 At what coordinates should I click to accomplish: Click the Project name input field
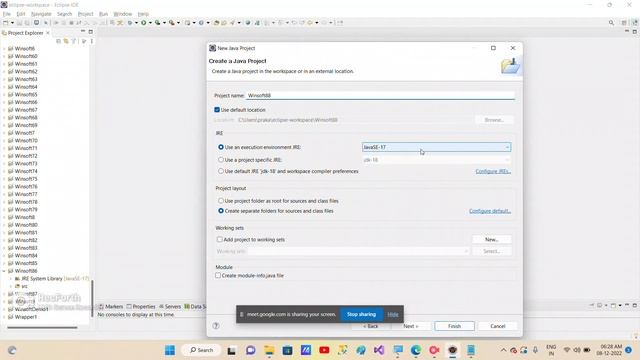pyautogui.click(x=380, y=95)
